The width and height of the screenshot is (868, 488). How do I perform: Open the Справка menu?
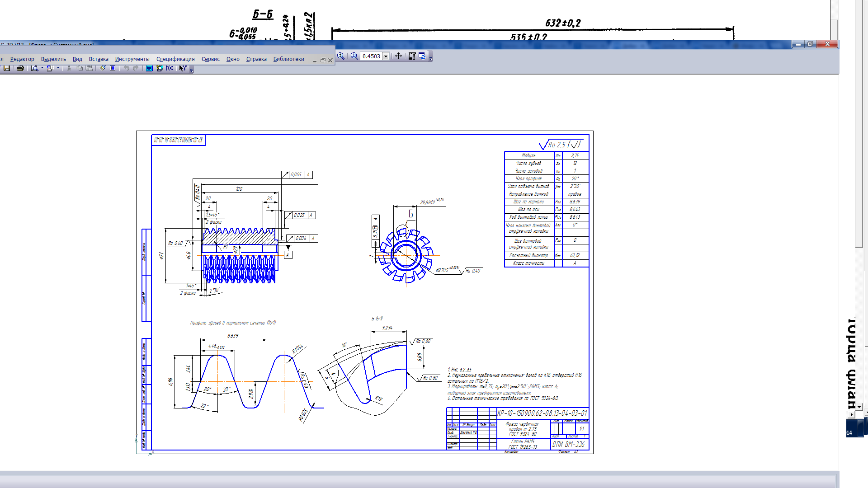(256, 59)
